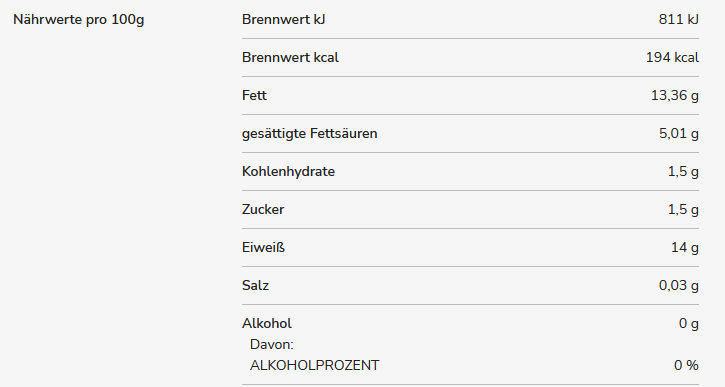Click the 811 kJ value
The image size is (725, 387).
pyautogui.click(x=679, y=19)
